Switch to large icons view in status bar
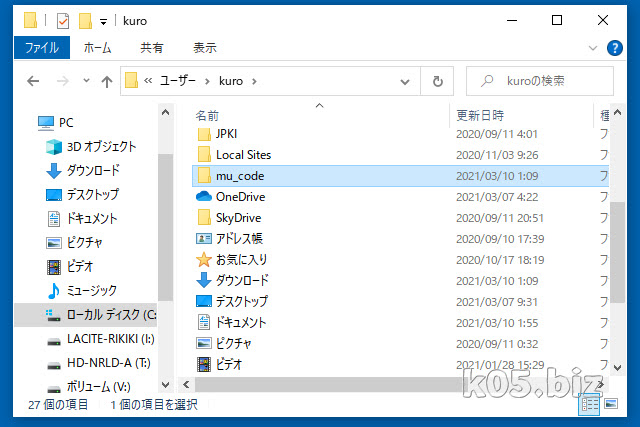This screenshot has width=640, height=427. (611, 404)
